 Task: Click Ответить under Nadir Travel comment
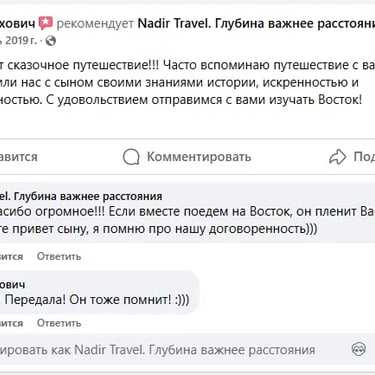pos(59,256)
